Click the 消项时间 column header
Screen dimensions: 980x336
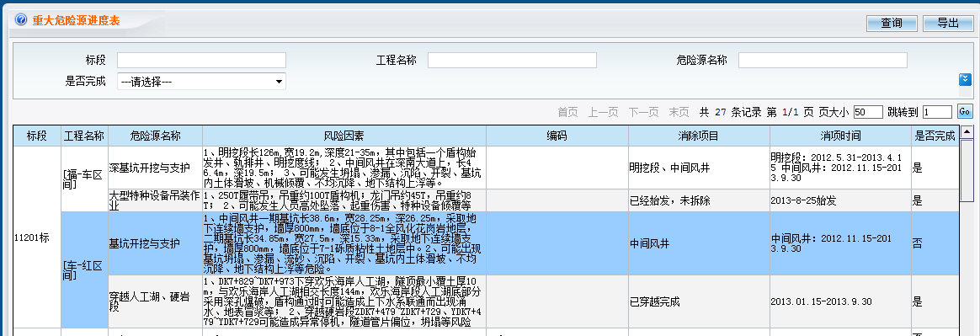coord(840,136)
